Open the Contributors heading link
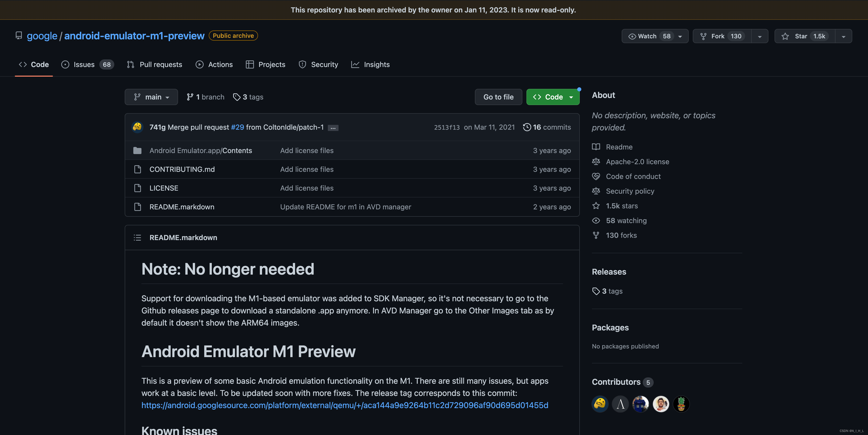 pos(622,382)
